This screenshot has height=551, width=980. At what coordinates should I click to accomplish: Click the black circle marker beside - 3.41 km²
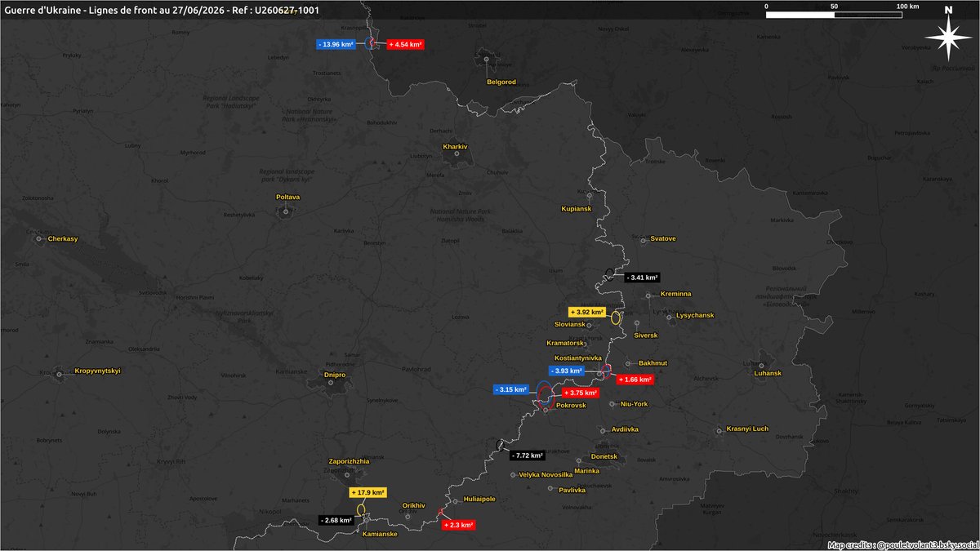(x=609, y=273)
